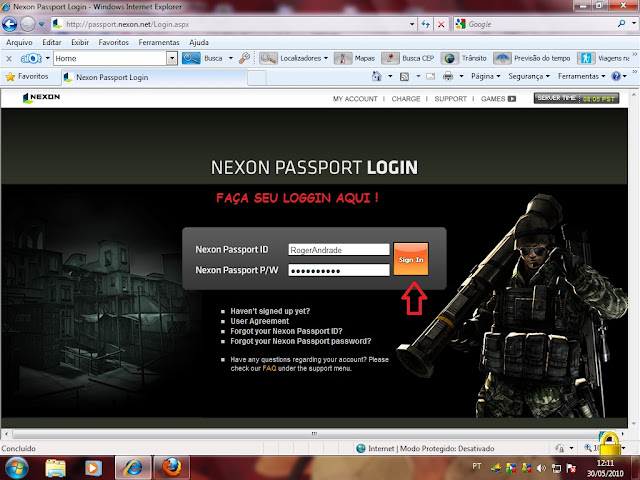Click the horizontal page scrollbar

click(x=313, y=433)
